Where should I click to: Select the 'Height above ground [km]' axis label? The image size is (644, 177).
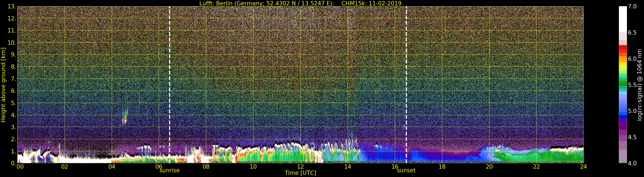3,84
